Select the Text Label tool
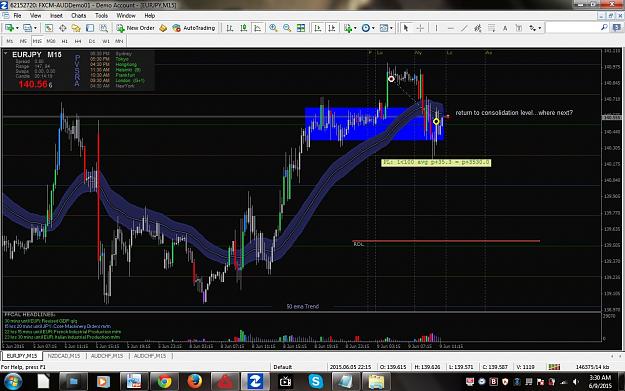 coord(519,28)
